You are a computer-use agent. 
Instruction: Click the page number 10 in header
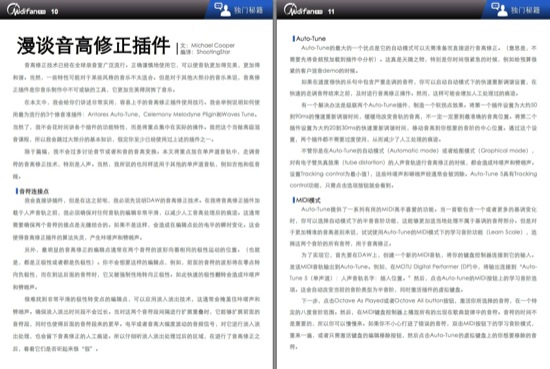click(54, 12)
